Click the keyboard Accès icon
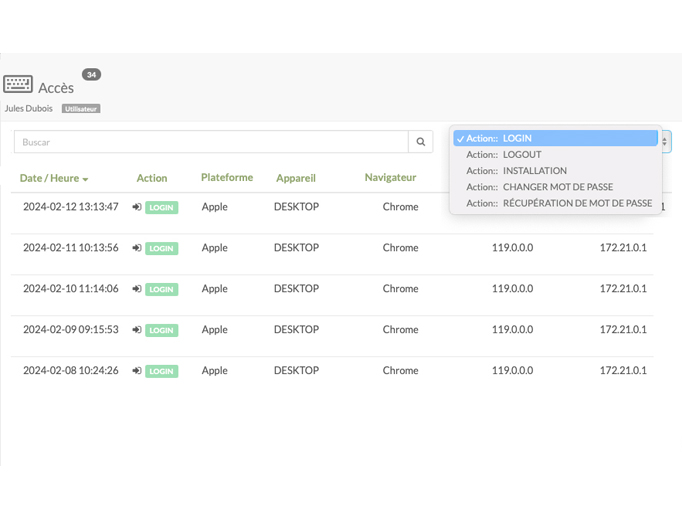This screenshot has height=518, width=682. (x=18, y=84)
